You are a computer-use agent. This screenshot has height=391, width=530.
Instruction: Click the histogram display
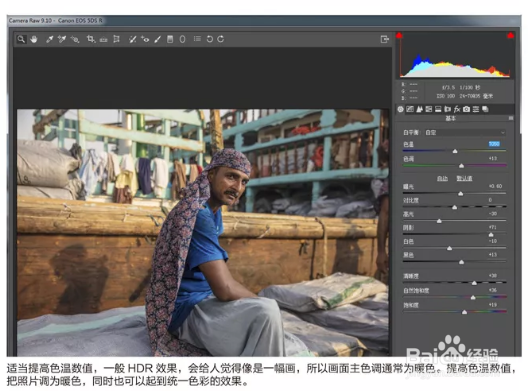click(x=455, y=55)
